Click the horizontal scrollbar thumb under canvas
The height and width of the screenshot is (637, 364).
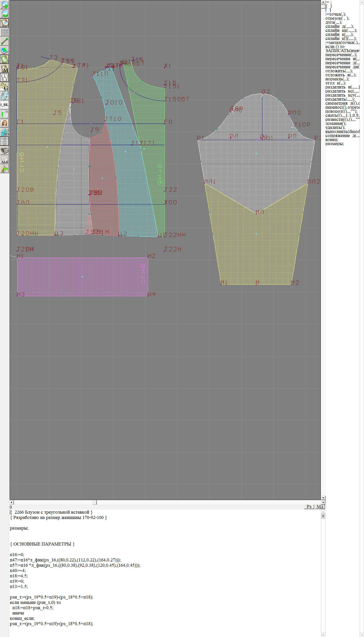point(95,502)
